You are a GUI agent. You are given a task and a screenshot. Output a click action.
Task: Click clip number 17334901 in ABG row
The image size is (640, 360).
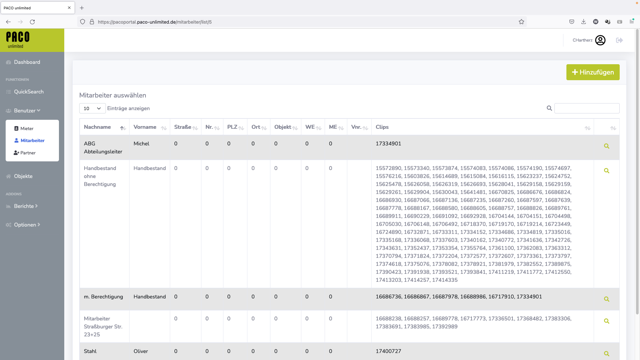coord(388,144)
